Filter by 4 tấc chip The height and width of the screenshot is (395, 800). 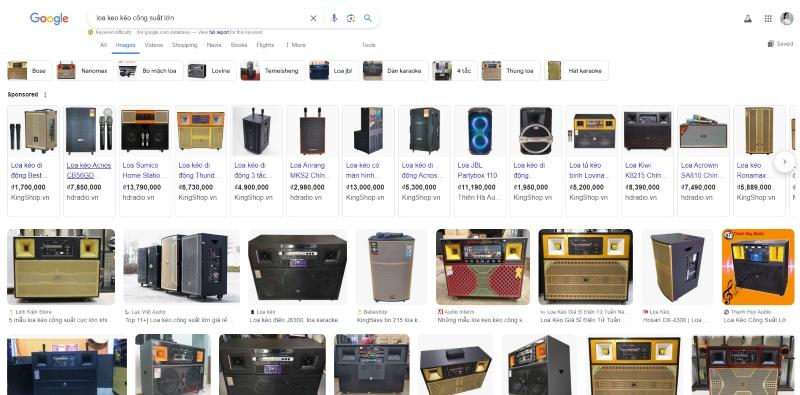tap(454, 71)
